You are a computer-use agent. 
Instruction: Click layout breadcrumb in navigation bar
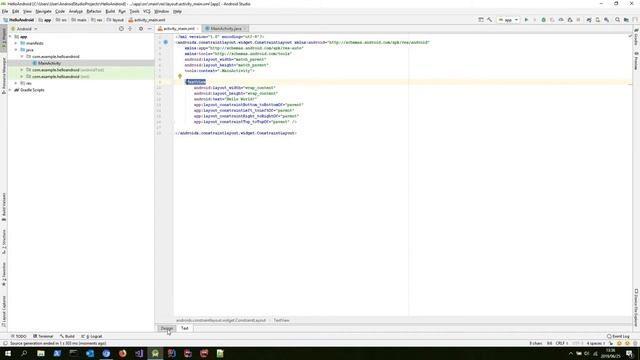115,20
